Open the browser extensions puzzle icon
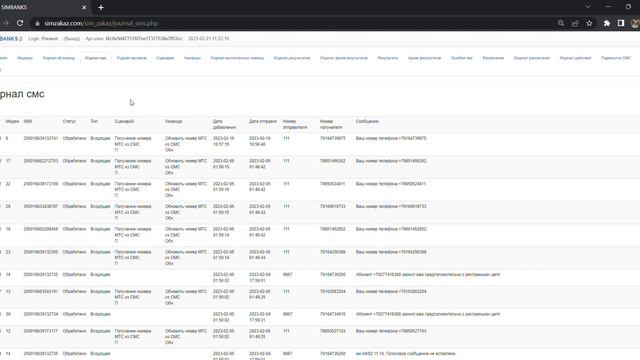640x360 pixels. (607, 23)
